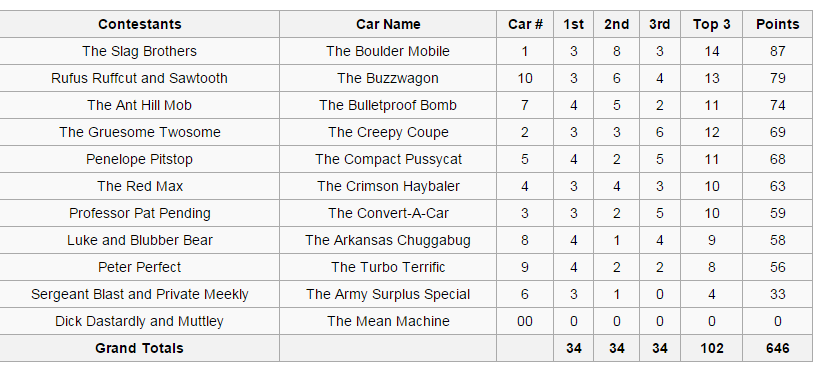Image resolution: width=818 pixels, height=367 pixels.
Task: Select The Boulder Mobile cell
Action: click(388, 51)
